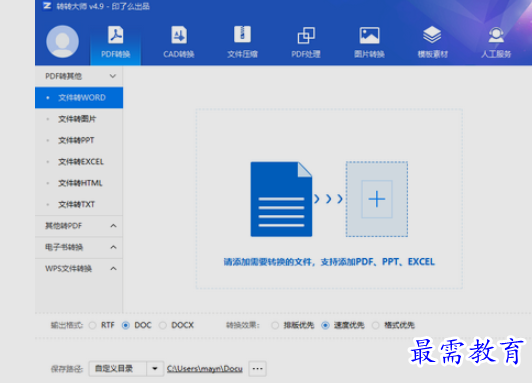Collapse the PDF转其他 section
This screenshot has width=532, height=383.
pos(79,76)
